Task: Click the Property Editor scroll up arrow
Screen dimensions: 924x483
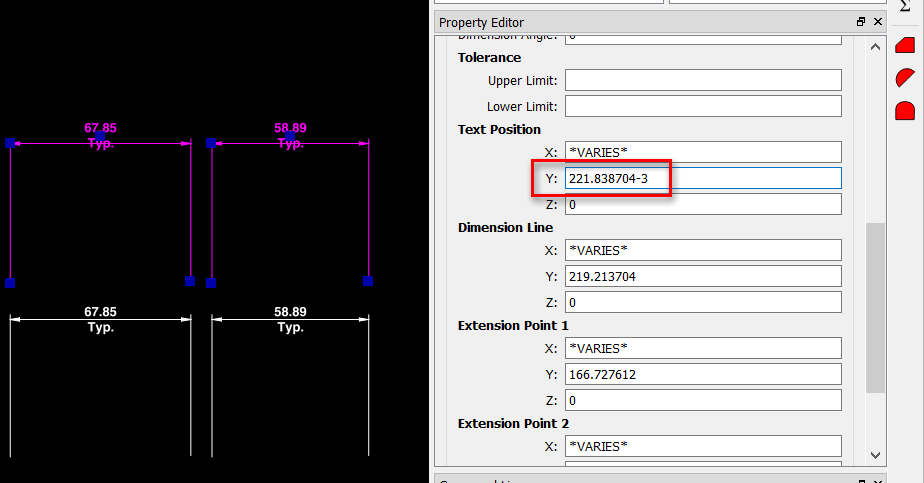Action: tap(875, 47)
